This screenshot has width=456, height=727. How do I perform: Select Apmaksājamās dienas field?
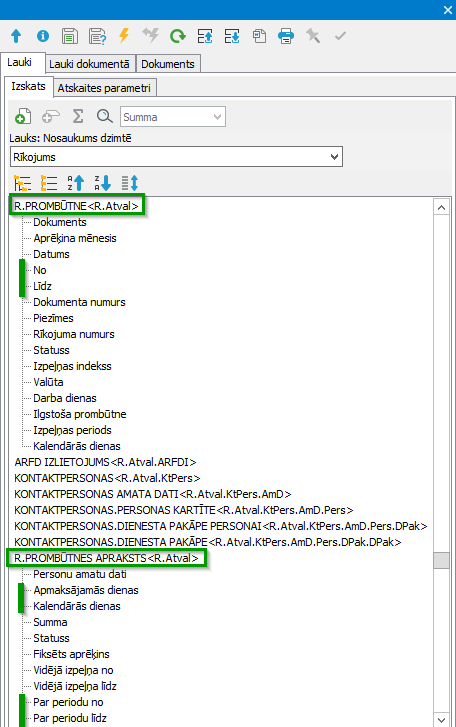pos(86,590)
